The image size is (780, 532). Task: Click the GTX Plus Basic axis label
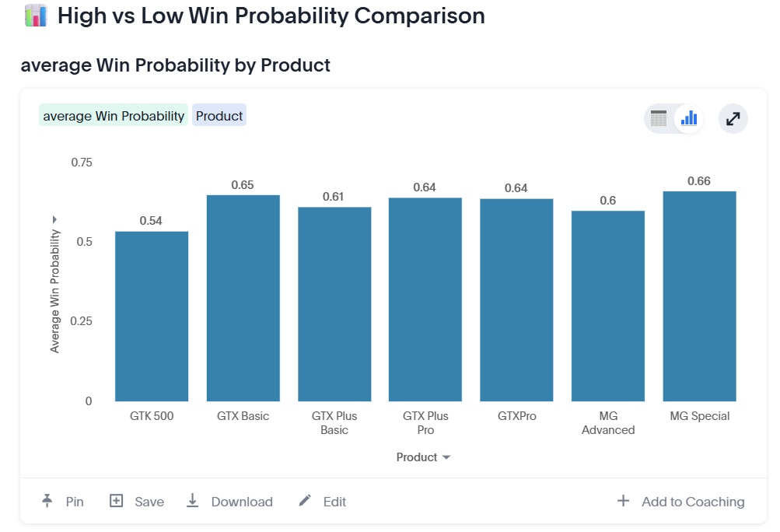334,423
